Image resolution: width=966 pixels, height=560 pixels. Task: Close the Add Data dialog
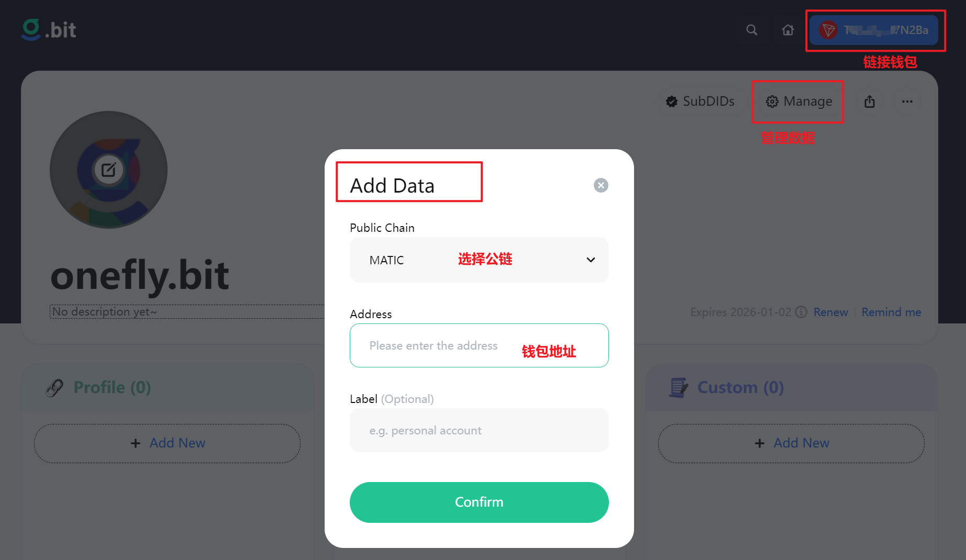601,185
